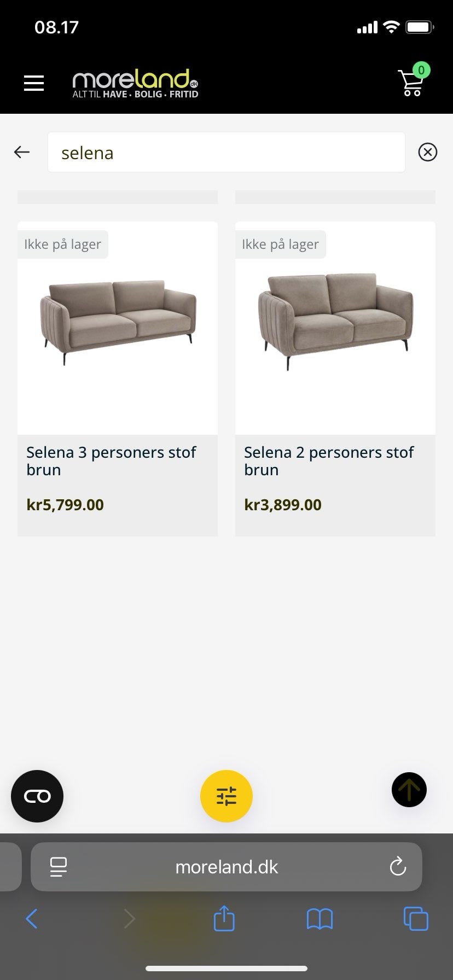Show all open Safari tabs

point(416,919)
